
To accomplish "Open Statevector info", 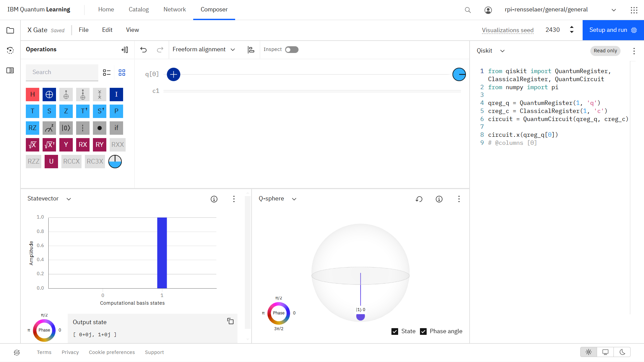I will coord(214,199).
